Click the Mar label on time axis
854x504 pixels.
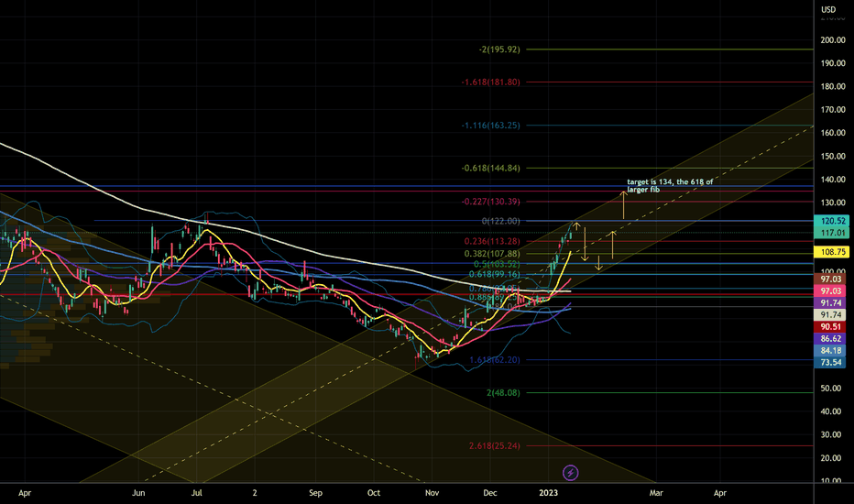click(x=656, y=493)
